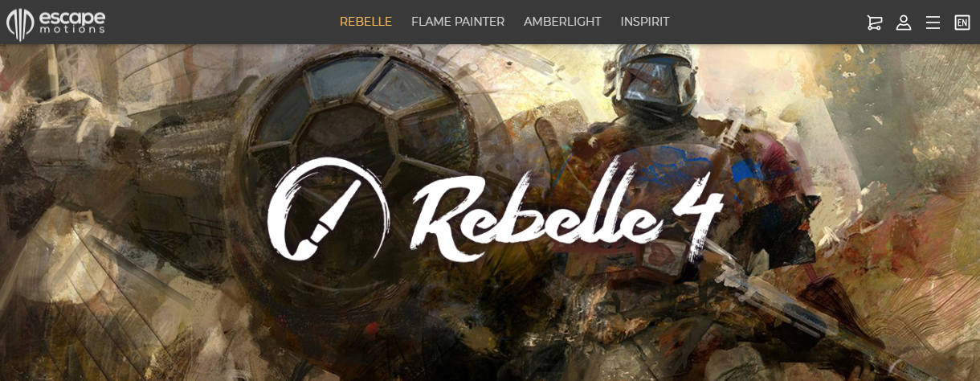The height and width of the screenshot is (381, 980).
Task: Open the hamburger menu
Action: tap(933, 23)
